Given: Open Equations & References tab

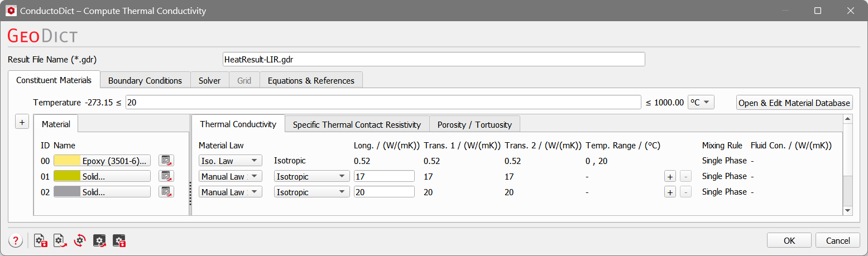Looking at the screenshot, I should tap(311, 80).
